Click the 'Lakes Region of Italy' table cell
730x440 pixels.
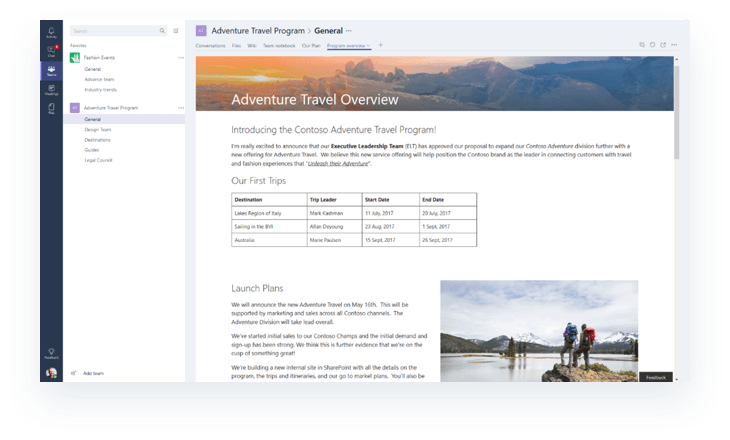(x=269, y=213)
